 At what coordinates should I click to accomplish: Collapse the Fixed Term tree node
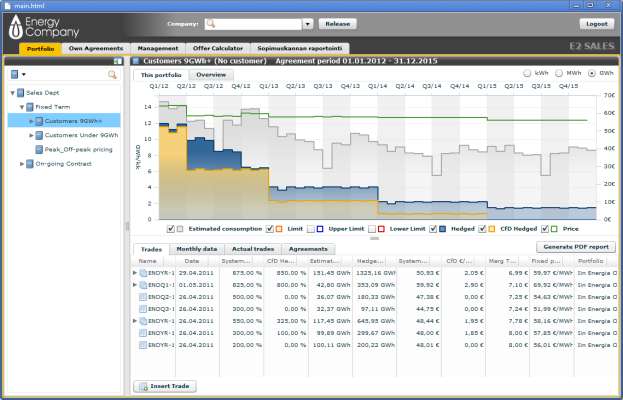coord(22,107)
